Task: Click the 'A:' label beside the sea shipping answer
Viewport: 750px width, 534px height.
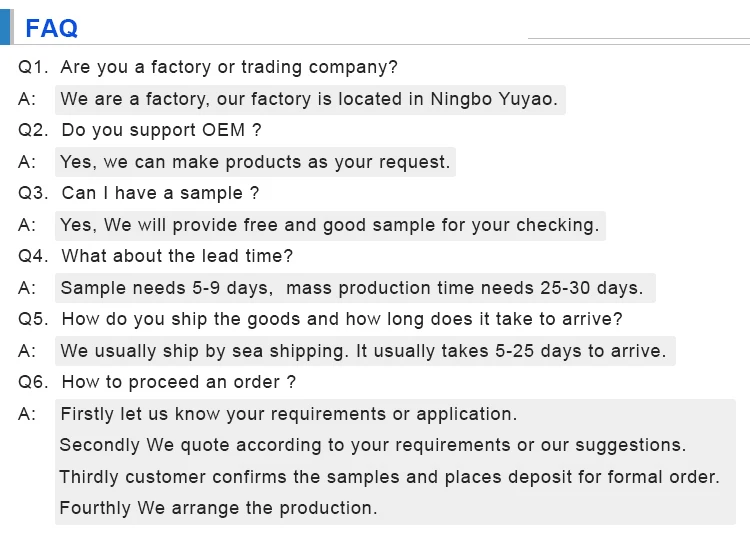Action: click(27, 351)
